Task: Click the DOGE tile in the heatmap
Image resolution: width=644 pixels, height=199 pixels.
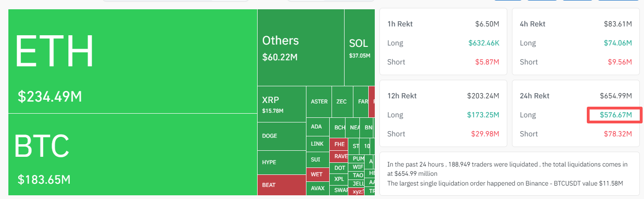Action: [x=281, y=136]
